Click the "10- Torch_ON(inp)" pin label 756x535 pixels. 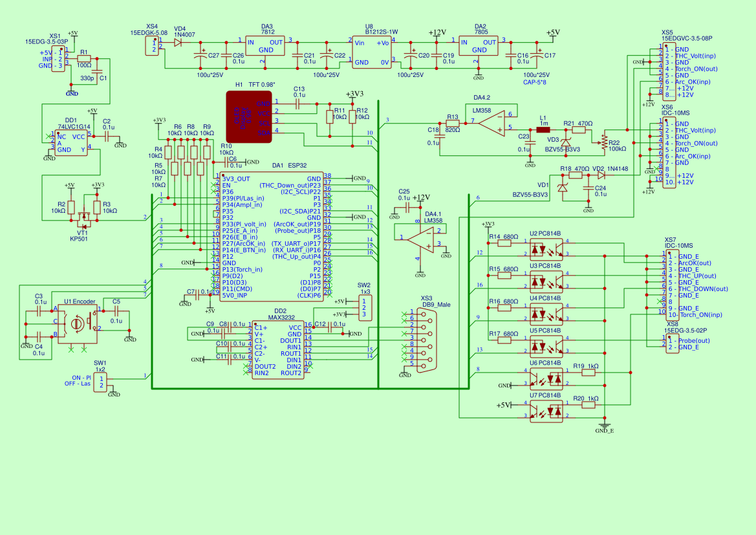pyautogui.click(x=695, y=315)
